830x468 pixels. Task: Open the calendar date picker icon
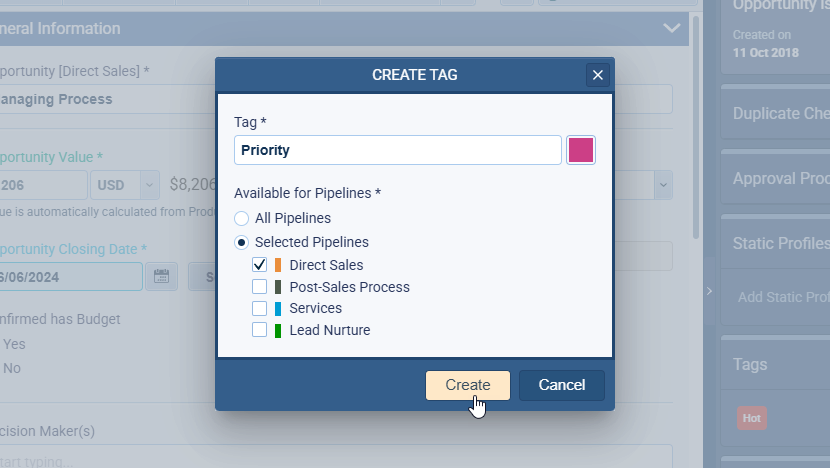tap(160, 277)
